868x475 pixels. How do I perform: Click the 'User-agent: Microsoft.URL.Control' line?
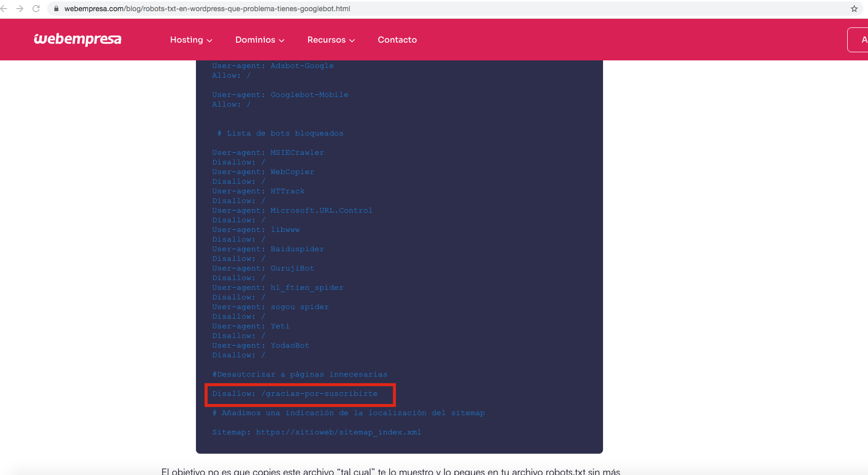292,211
